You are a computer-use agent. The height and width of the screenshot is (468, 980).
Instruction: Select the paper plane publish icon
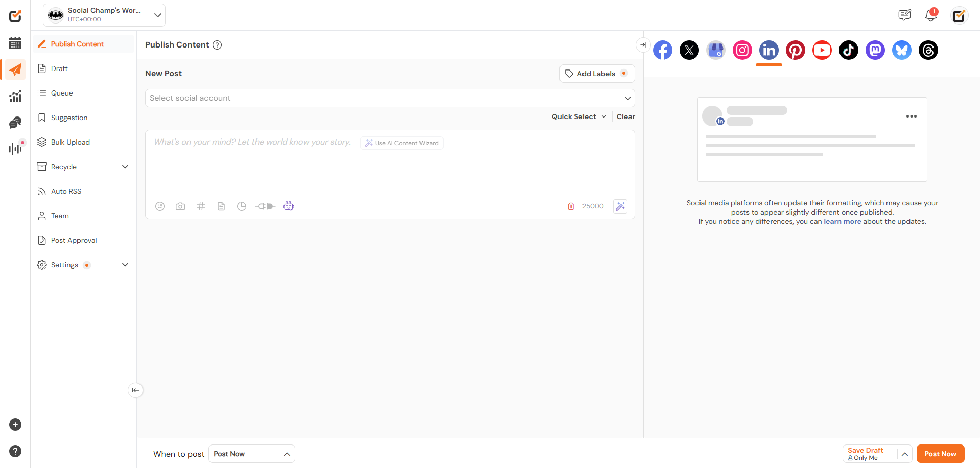(15, 69)
